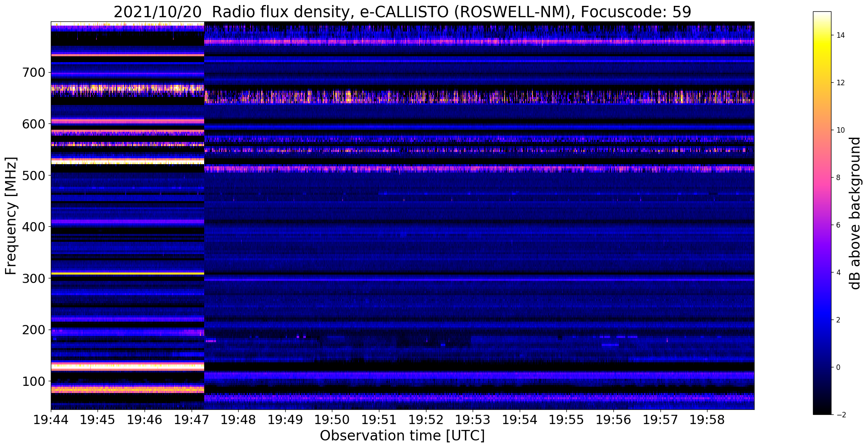
Task: Click the colorbar tick label 8
Action: [x=838, y=178]
